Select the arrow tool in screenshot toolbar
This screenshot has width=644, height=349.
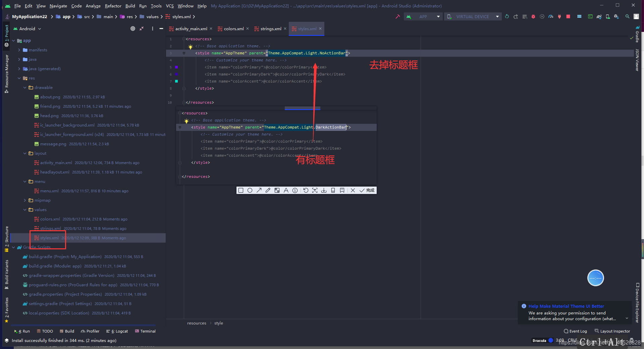(x=259, y=190)
